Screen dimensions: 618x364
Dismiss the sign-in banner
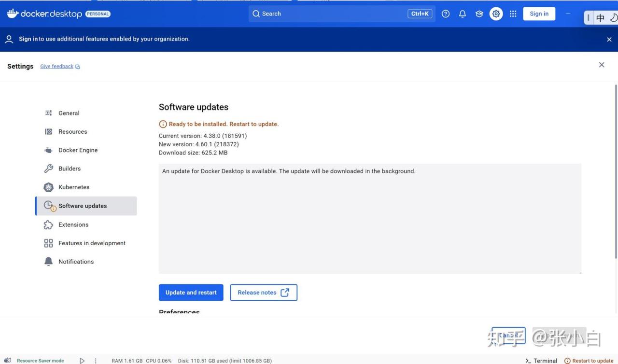click(x=609, y=40)
